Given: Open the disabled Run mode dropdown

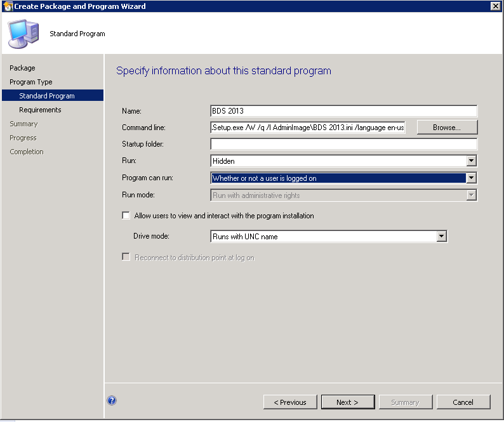Looking at the screenshot, I should [471, 195].
